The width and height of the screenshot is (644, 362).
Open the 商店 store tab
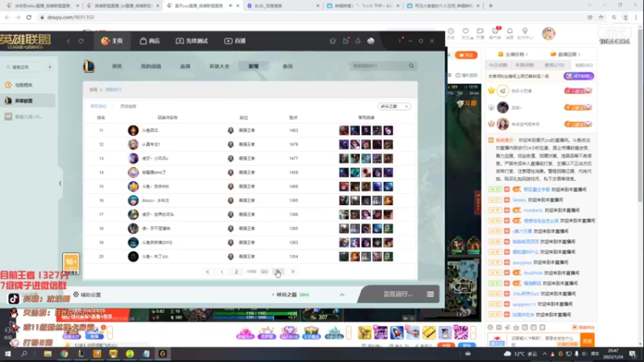150,41
